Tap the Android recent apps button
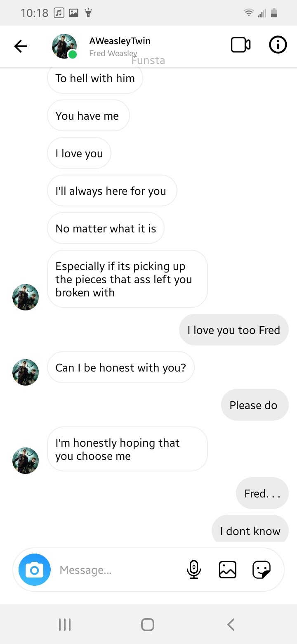The image size is (297, 644). click(65, 624)
